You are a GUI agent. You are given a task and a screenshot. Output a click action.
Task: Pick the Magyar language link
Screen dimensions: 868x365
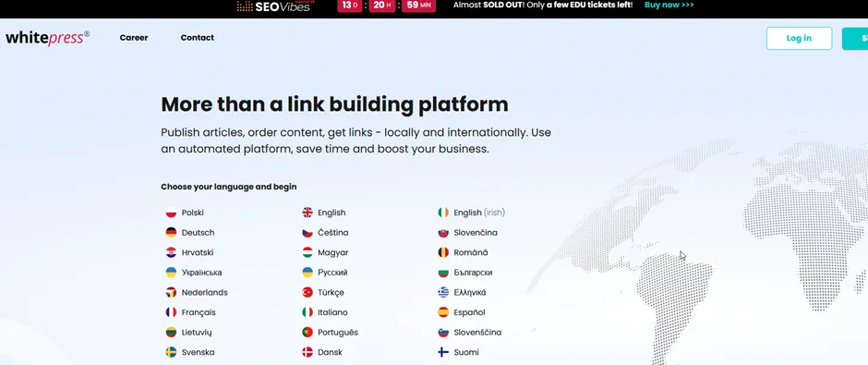(333, 252)
